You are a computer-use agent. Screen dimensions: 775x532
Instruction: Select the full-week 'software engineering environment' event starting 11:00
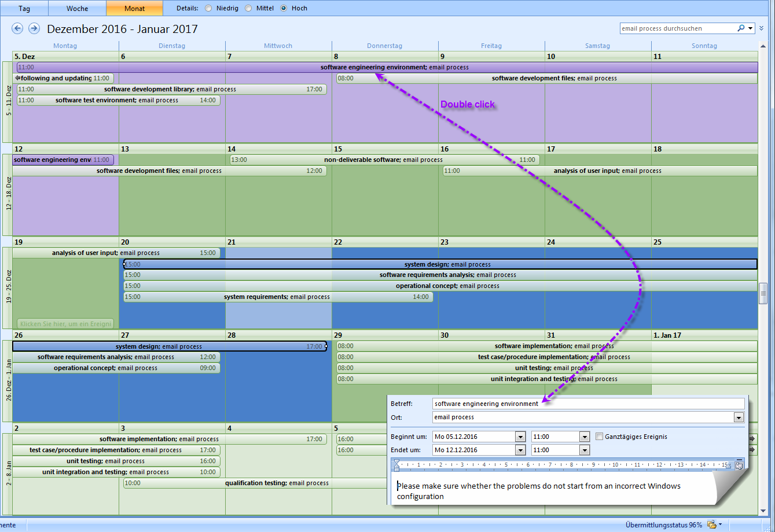pos(387,67)
